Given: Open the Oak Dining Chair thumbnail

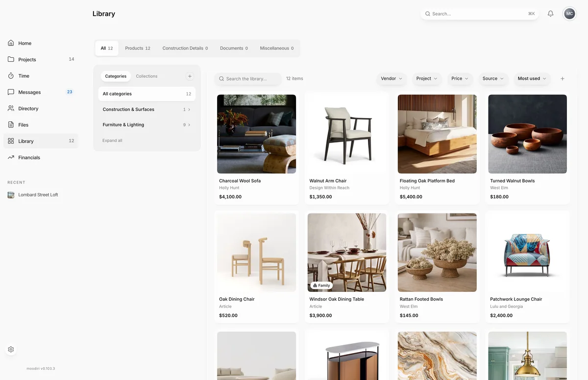Looking at the screenshot, I should coord(256,253).
